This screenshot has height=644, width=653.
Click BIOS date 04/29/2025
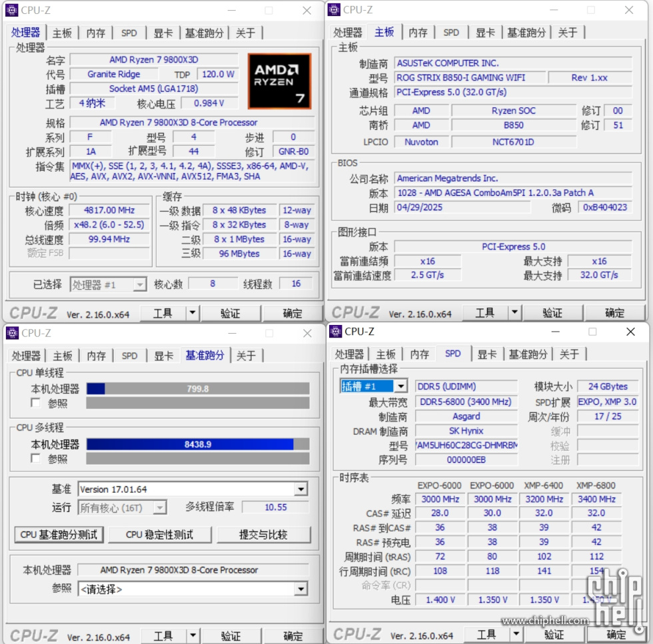(462, 207)
